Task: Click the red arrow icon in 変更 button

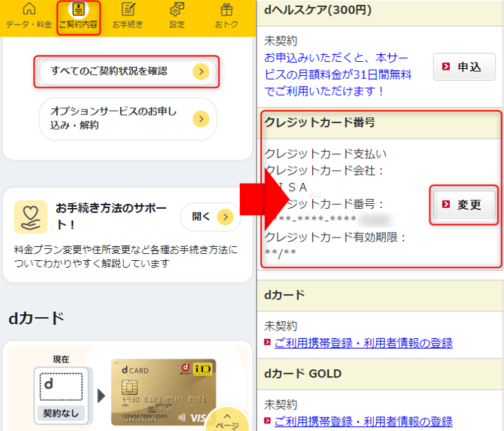Action: click(x=446, y=204)
